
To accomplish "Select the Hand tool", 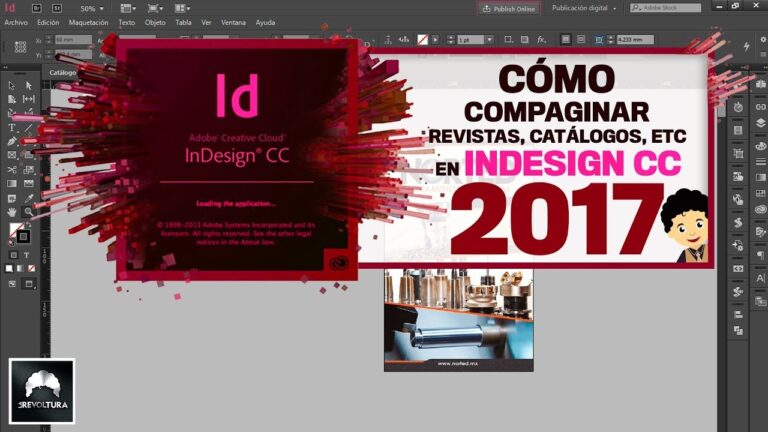I will [x=12, y=212].
